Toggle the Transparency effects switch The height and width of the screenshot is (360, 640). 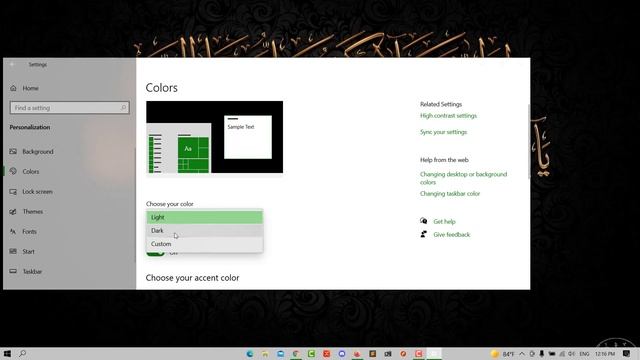pyautogui.click(x=156, y=253)
